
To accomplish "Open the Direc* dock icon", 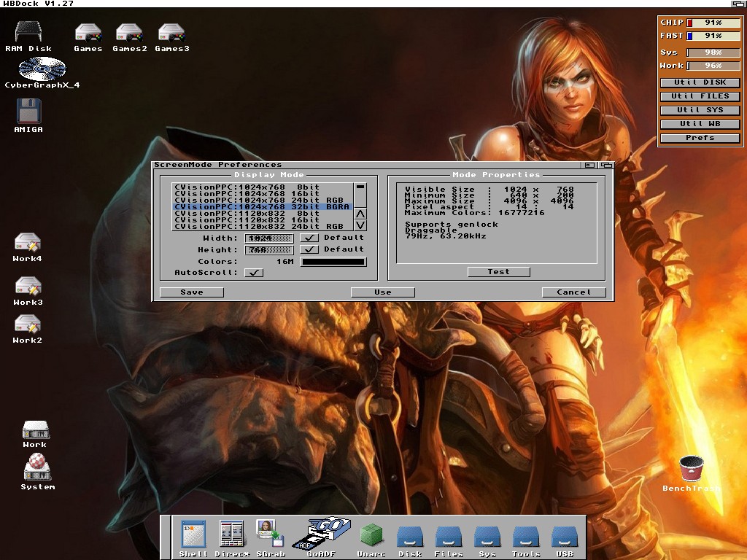I will point(231,534).
